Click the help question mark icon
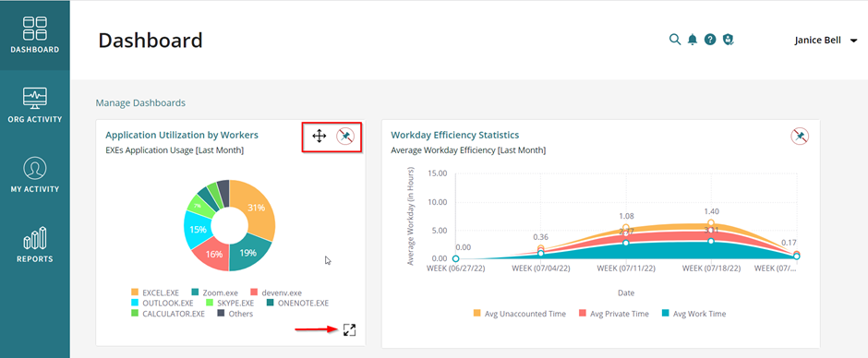The image size is (868, 358). [x=710, y=40]
